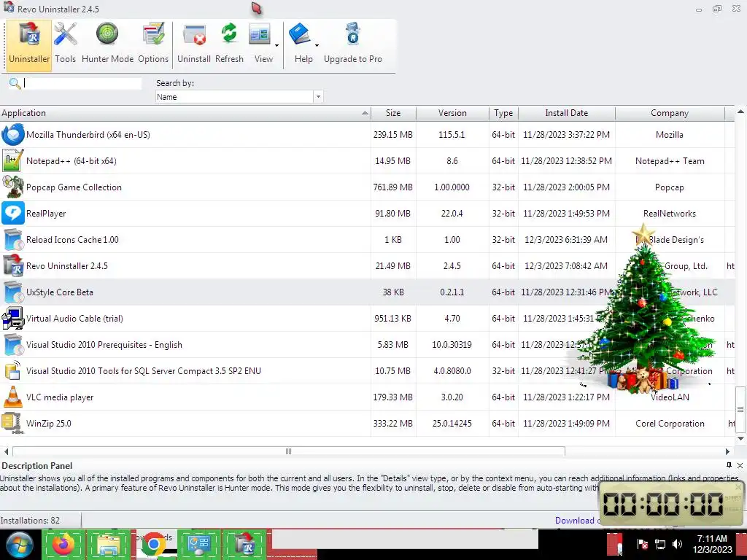Click the horizontal scrollbar thumb

tap(289, 451)
